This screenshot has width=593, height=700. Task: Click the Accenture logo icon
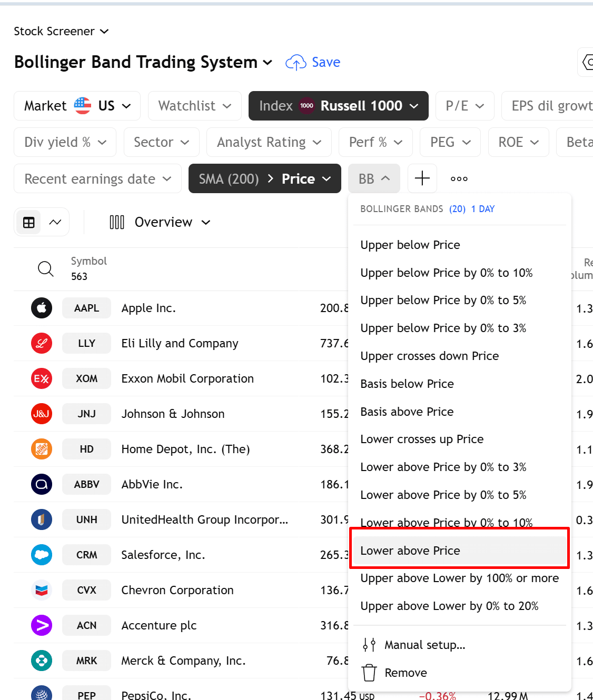coord(42,625)
